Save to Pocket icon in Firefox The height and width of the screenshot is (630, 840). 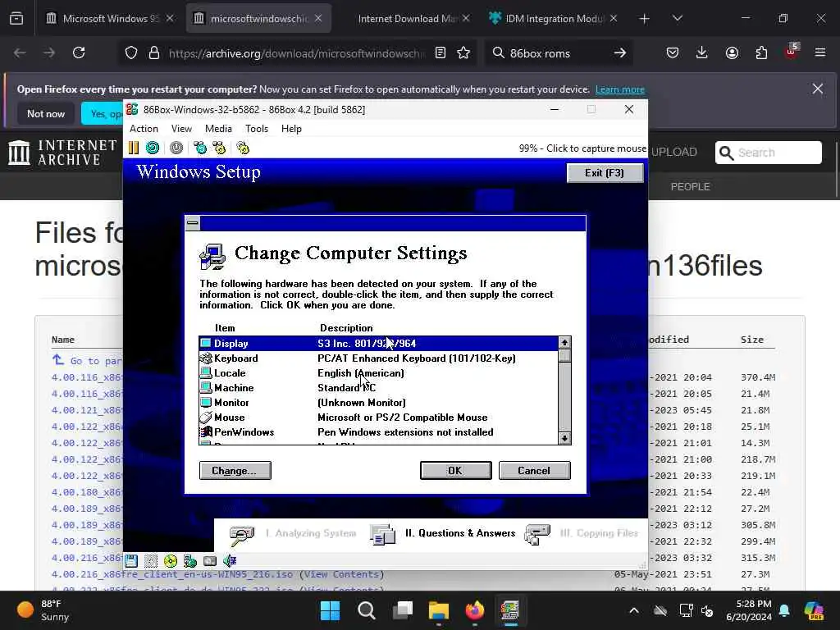pyautogui.click(x=673, y=52)
